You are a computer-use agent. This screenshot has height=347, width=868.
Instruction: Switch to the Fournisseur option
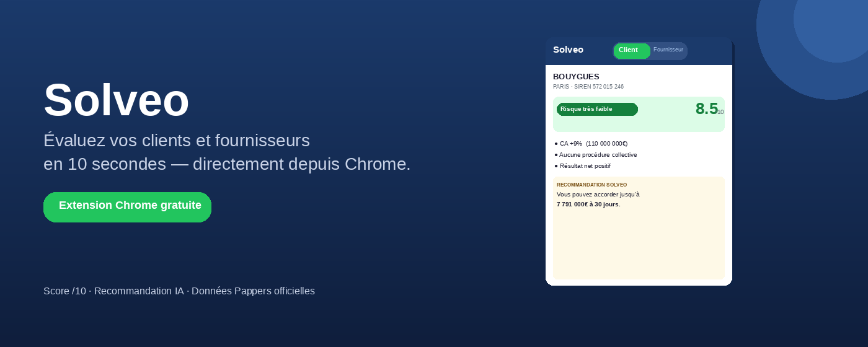668,50
